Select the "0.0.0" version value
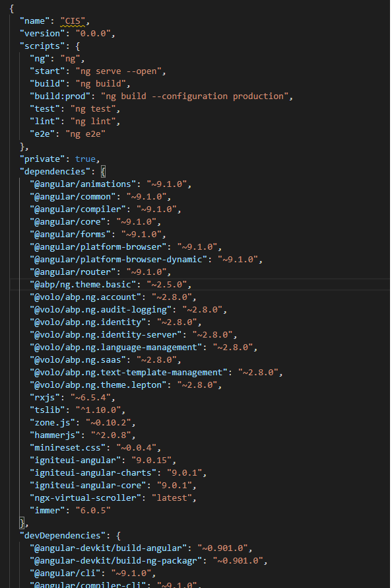Screen dimensions: 392x588 point(93,34)
